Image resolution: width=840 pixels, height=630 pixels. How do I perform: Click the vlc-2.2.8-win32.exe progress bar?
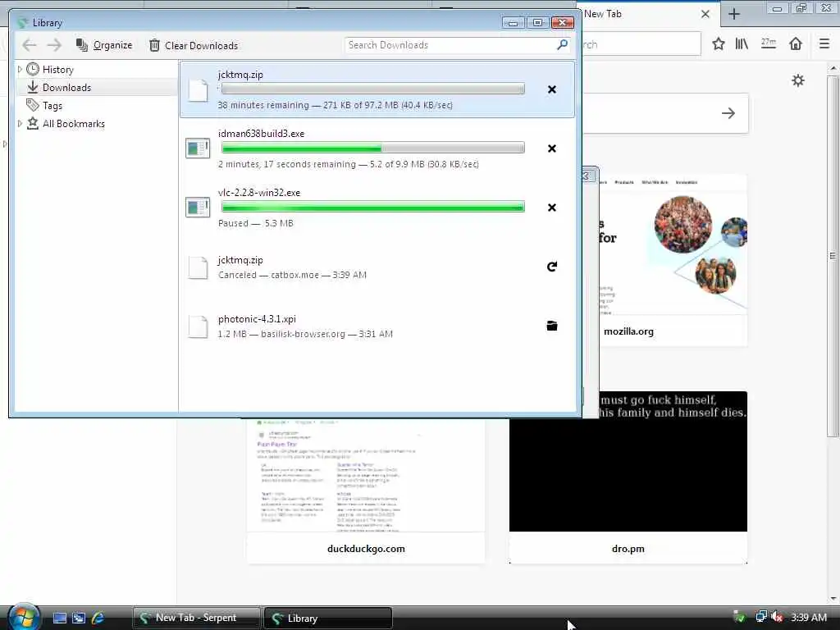point(373,207)
